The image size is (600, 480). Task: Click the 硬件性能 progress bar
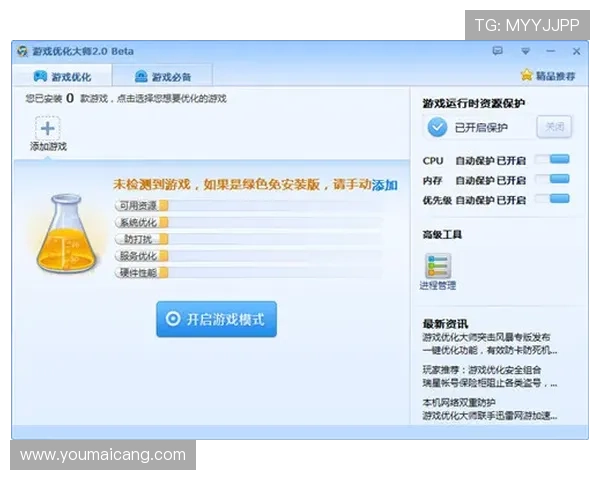click(x=248, y=273)
